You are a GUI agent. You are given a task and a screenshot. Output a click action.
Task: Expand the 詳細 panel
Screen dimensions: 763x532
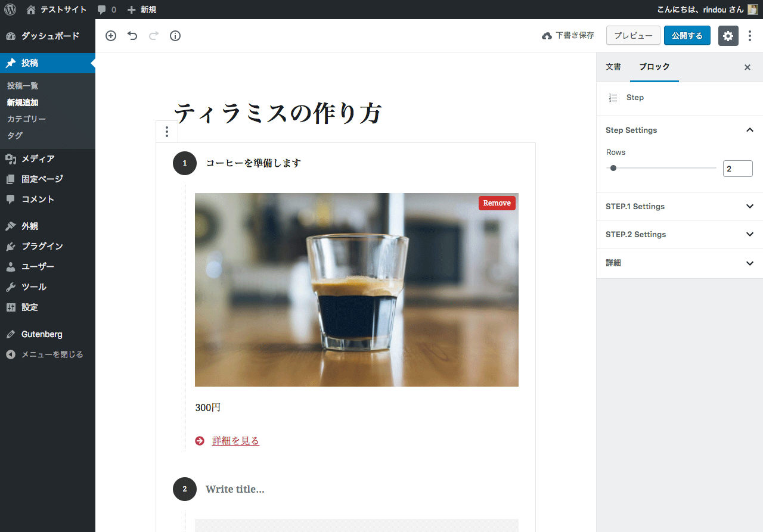680,263
